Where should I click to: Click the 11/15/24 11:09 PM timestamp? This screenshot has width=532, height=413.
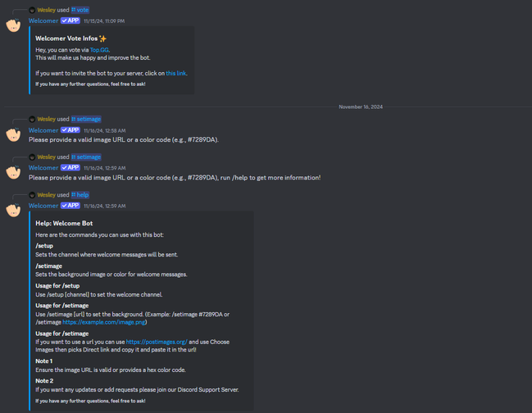click(x=104, y=21)
